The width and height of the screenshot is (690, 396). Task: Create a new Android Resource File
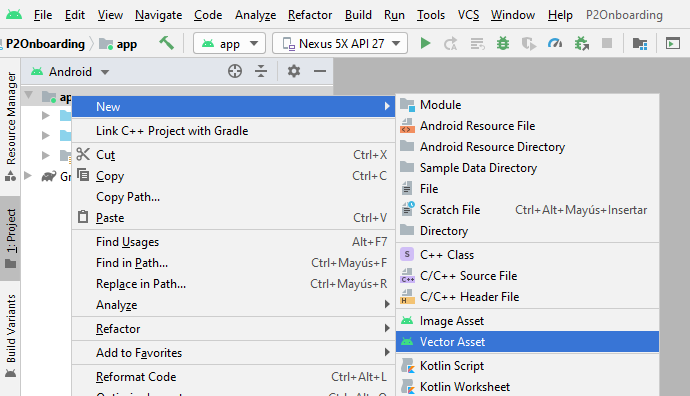[x=527, y=126]
